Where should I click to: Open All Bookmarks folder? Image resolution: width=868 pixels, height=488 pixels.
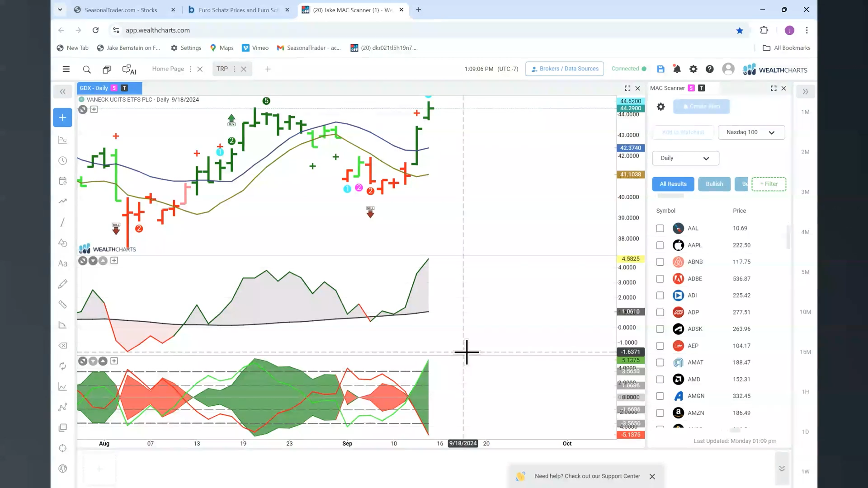(787, 48)
